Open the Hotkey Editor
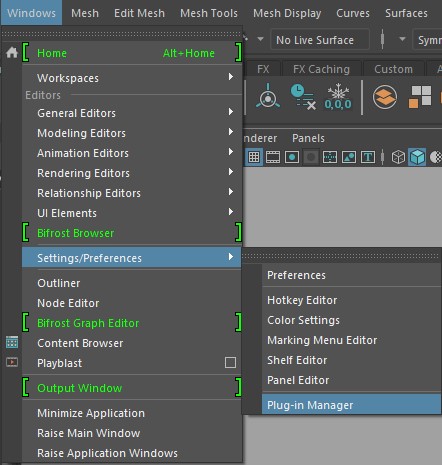Viewport: 442px width, 465px height. 351,300
